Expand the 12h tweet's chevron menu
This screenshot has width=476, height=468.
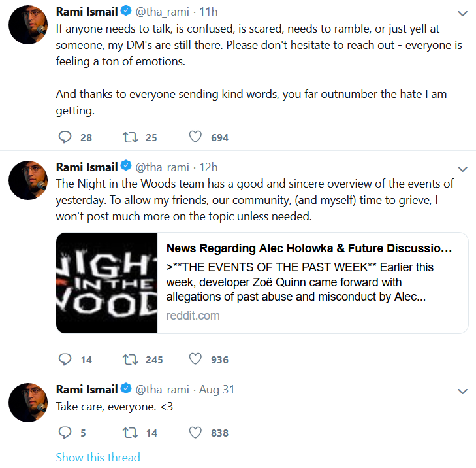tap(462, 169)
